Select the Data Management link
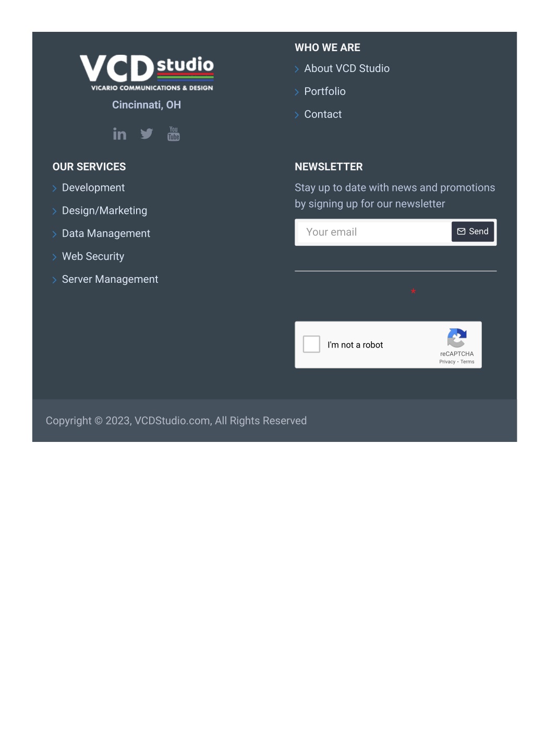 106,233
